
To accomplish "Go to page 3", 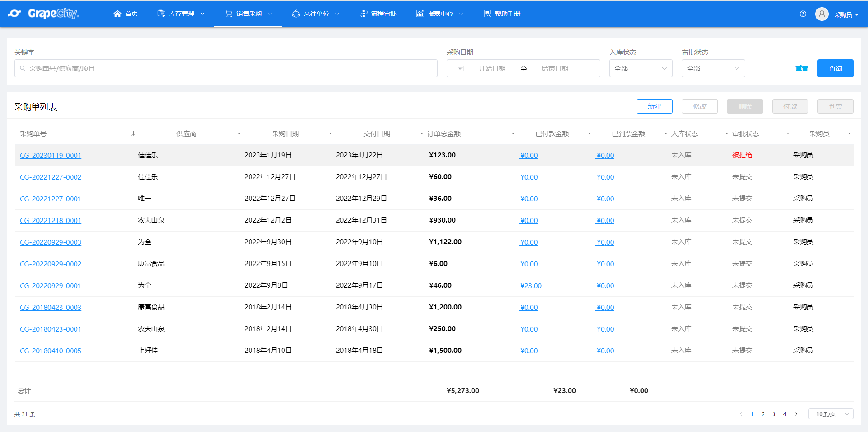I will 774,414.
